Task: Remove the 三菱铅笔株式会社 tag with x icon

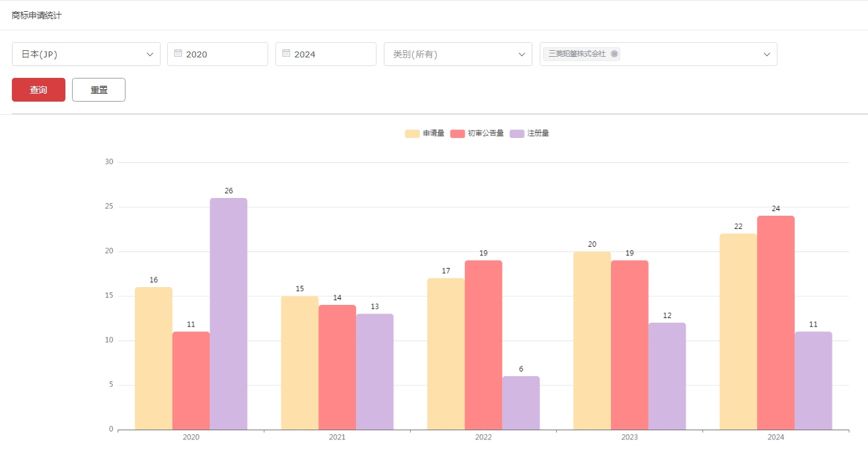Action: (614, 54)
